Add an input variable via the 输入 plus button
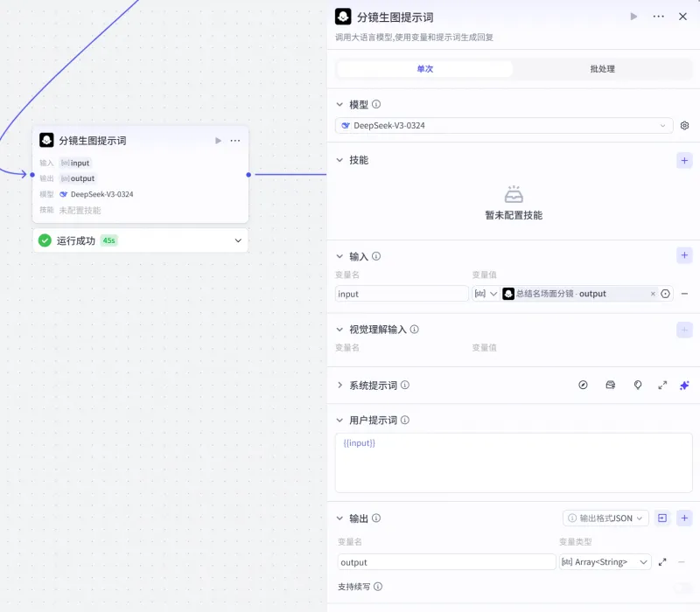700x612 pixels. [x=684, y=255]
